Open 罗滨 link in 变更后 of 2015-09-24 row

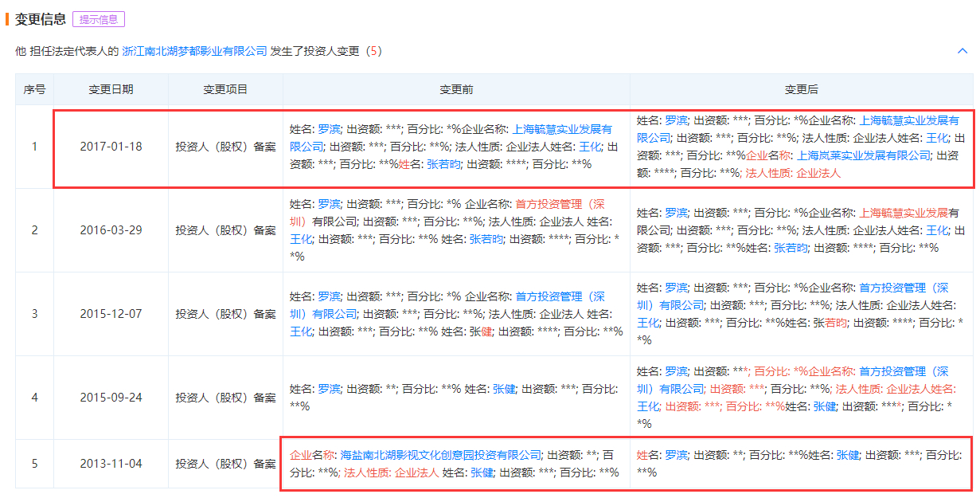click(x=676, y=371)
